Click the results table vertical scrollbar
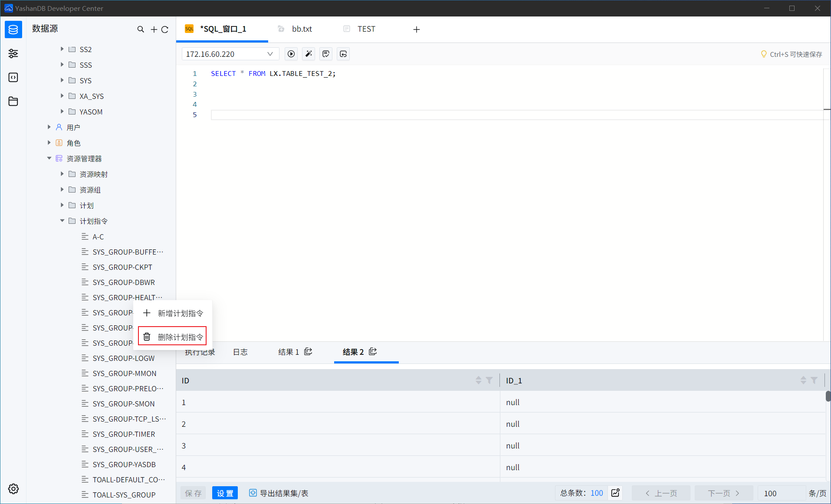 point(828,396)
